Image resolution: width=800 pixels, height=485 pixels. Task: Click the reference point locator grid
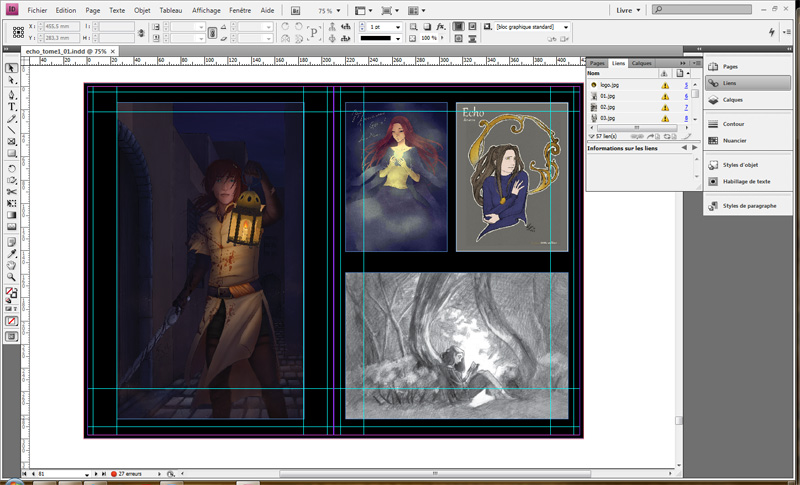pyautogui.click(x=18, y=32)
